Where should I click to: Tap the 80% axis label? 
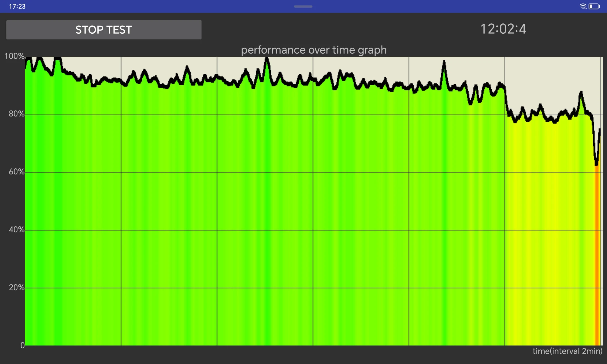(x=16, y=114)
